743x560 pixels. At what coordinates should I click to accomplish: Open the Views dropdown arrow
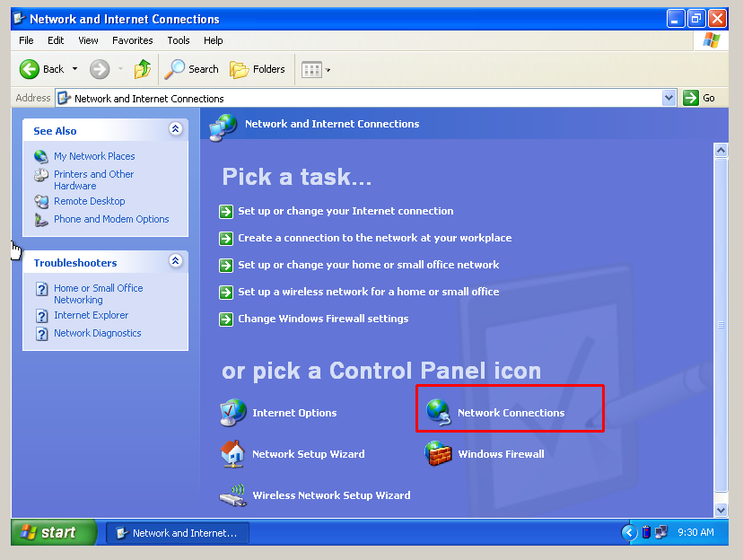coord(328,70)
